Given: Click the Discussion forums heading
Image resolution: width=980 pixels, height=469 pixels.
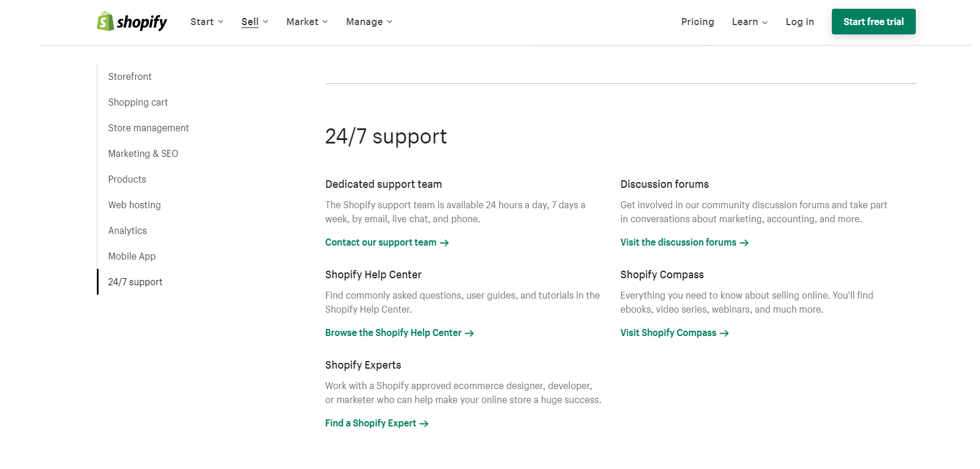Looking at the screenshot, I should (x=664, y=184).
